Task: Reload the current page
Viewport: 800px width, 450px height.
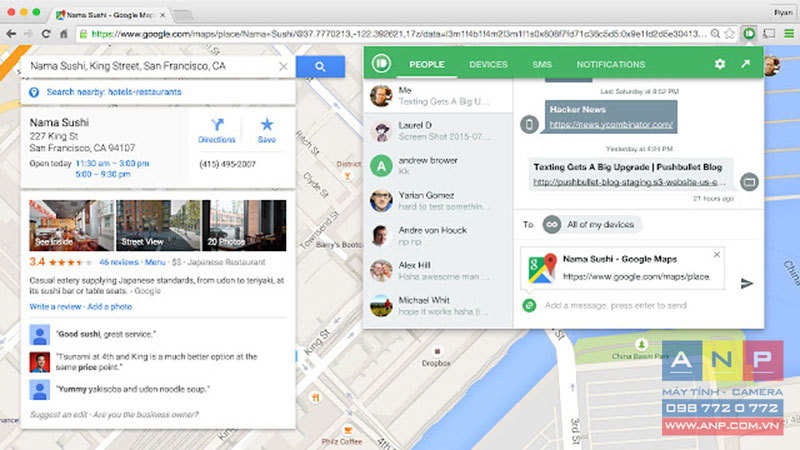Action: (46, 34)
